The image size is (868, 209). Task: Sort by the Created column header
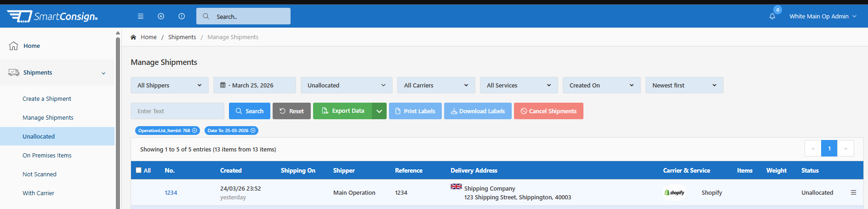(x=231, y=170)
